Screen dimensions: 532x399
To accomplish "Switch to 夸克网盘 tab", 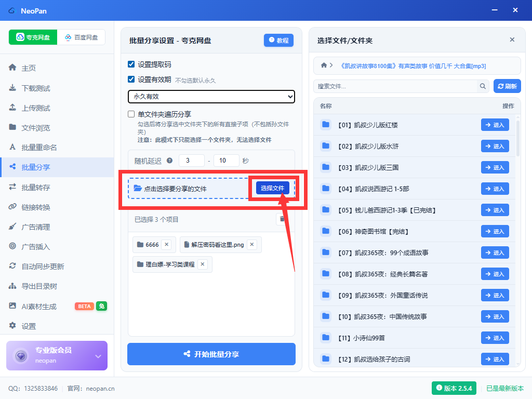I will (33, 37).
